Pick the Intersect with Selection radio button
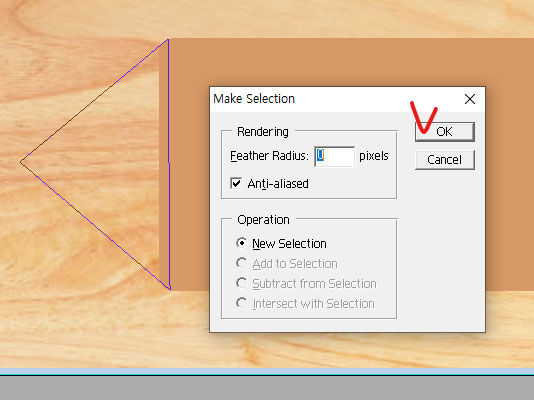 [241, 303]
